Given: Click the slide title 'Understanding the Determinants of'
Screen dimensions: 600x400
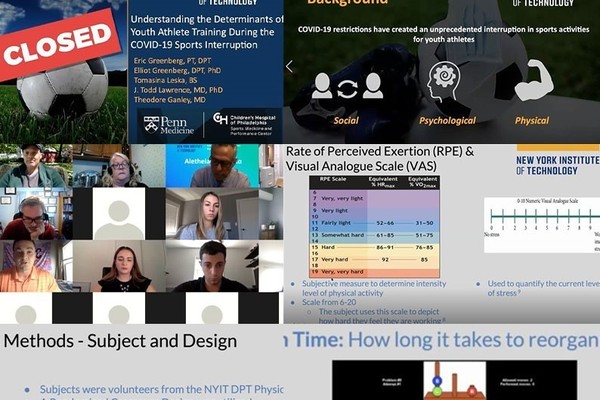Looking at the screenshot, I should pyautogui.click(x=207, y=19).
